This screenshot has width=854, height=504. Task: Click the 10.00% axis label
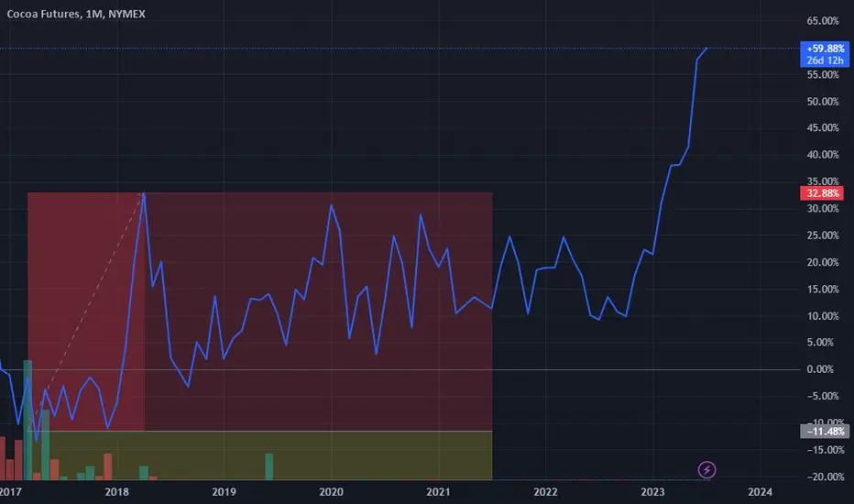[x=823, y=316]
